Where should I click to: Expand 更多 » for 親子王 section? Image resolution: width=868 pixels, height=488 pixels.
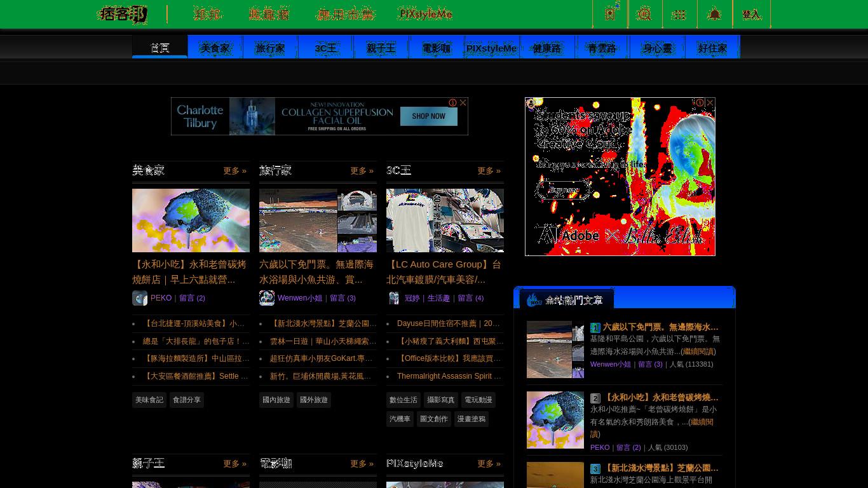click(x=234, y=464)
